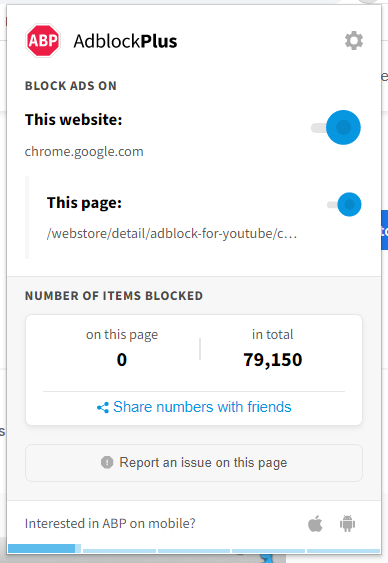The width and height of the screenshot is (388, 563).
Task: Click the AdblockPlus title text
Action: (125, 41)
